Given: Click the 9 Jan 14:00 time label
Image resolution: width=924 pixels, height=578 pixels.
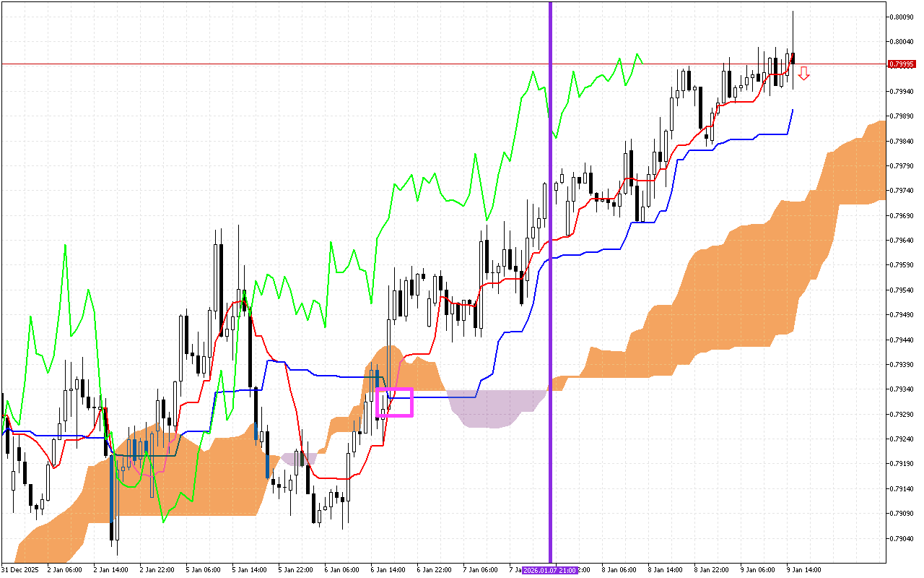Looking at the screenshot, I should point(803,570).
